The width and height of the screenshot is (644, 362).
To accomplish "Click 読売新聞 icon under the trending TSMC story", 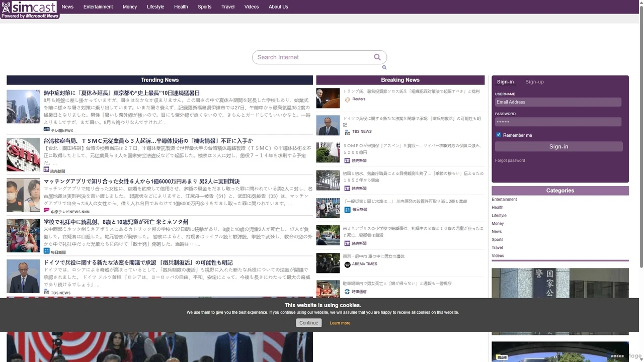I will [46, 170].
